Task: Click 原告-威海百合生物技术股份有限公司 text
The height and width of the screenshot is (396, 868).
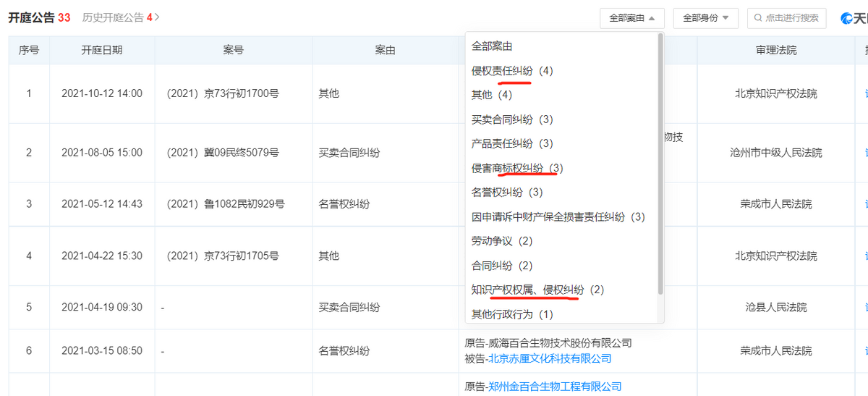Action: tap(548, 343)
